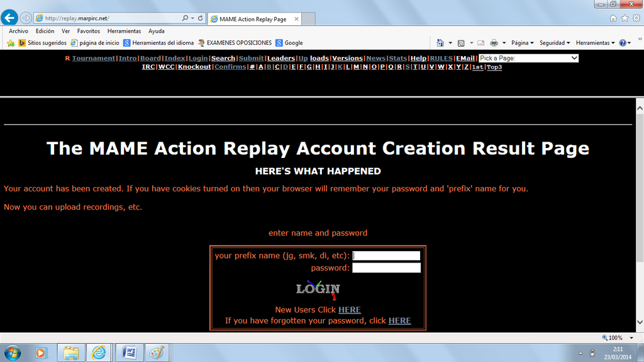Viewport: 644px width, 362px height.
Task: Open the Página dropdown menu
Action: click(523, 43)
